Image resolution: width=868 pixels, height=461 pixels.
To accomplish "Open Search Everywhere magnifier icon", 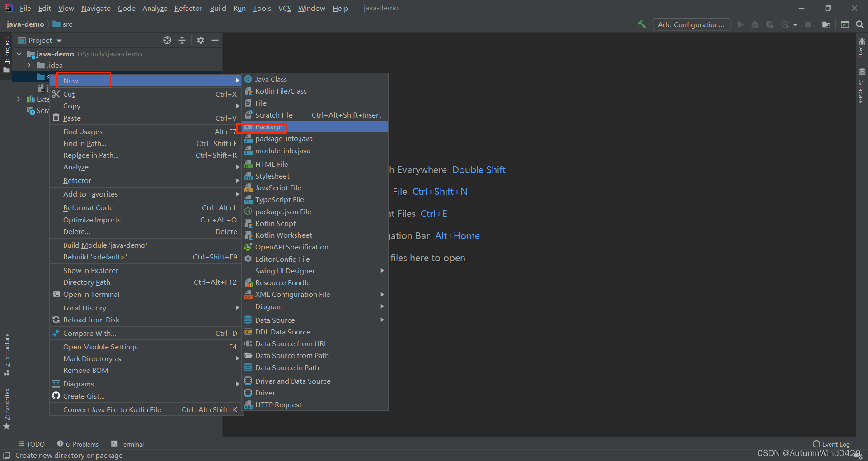I will tap(860, 24).
